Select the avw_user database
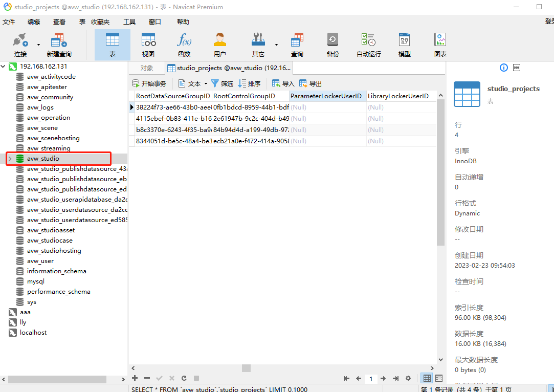Viewport: 554px width, 392px height. click(x=40, y=261)
